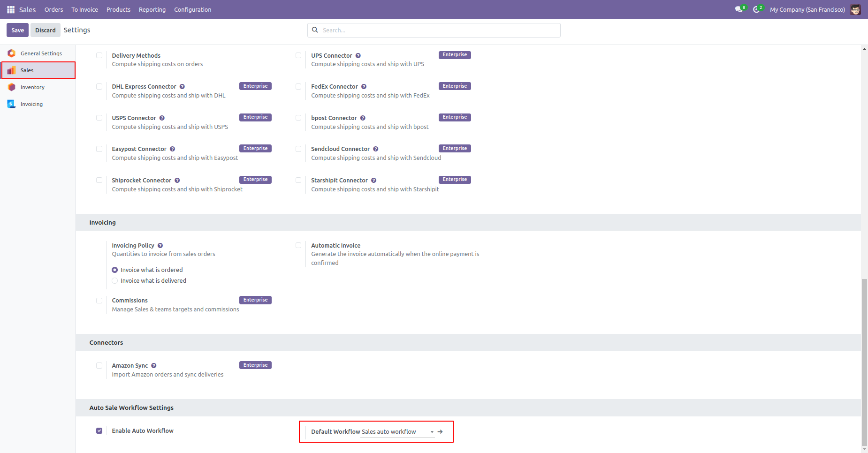Select Invoice what is ordered radio
The height and width of the screenshot is (453, 868).
114,270
